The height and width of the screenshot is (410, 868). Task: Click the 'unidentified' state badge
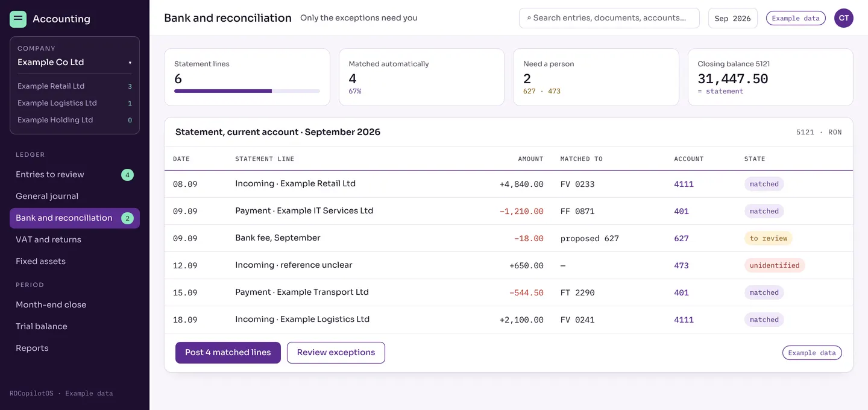pos(775,265)
